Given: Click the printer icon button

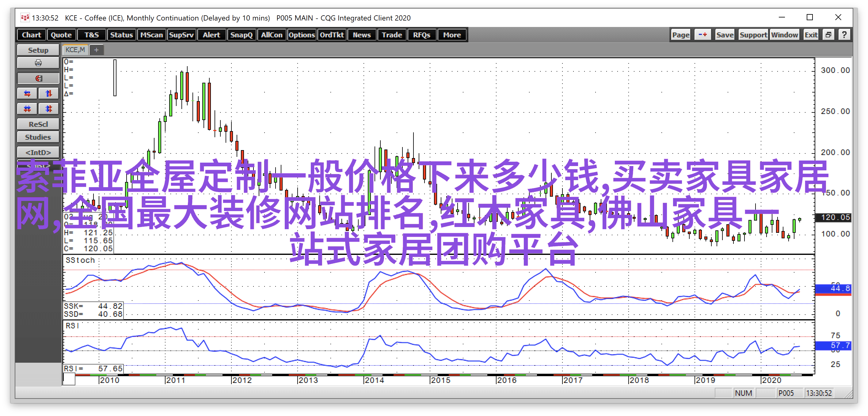Looking at the screenshot, I should pos(38,63).
